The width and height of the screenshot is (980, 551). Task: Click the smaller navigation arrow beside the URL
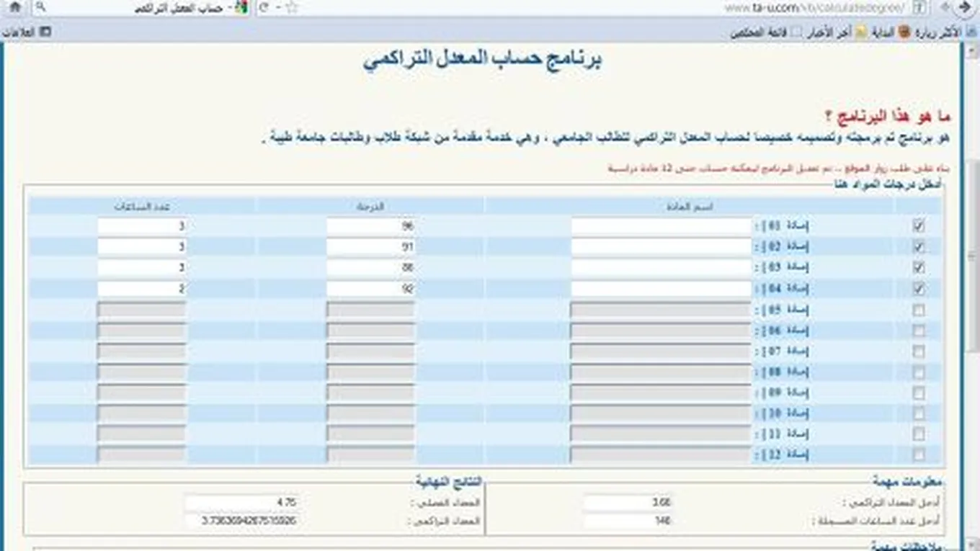click(943, 8)
